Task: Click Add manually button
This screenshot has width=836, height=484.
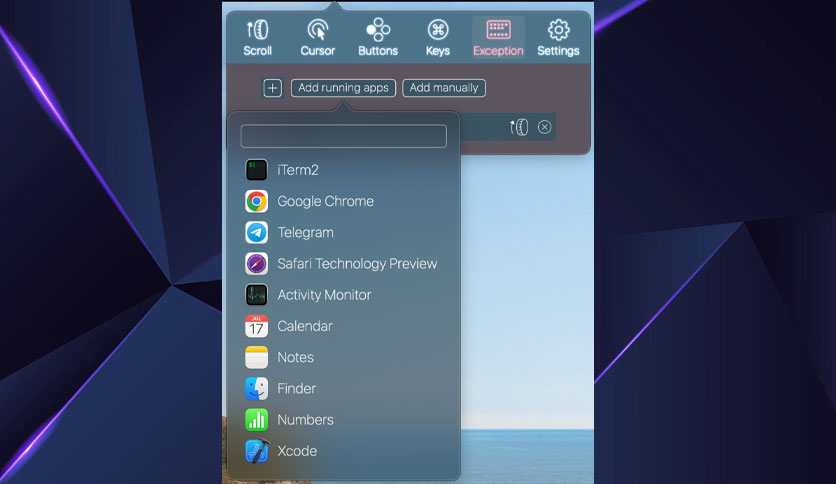Action: click(444, 88)
